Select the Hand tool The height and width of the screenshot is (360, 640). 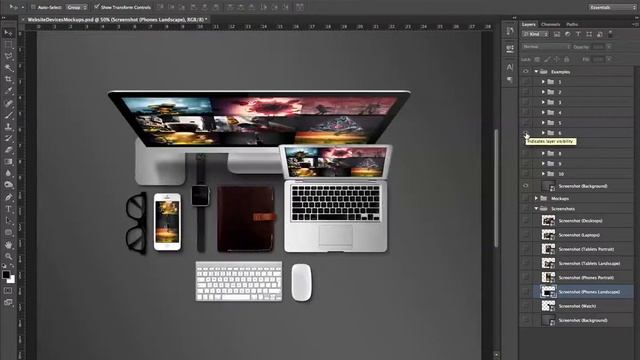click(8, 245)
